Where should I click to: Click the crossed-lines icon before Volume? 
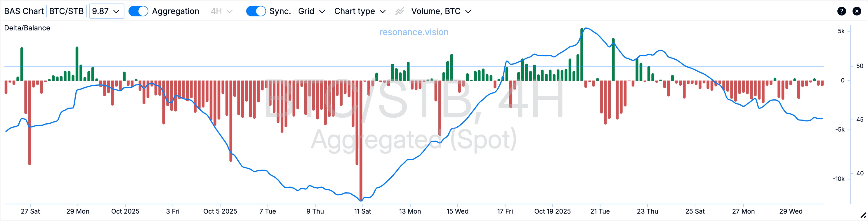pos(399,11)
